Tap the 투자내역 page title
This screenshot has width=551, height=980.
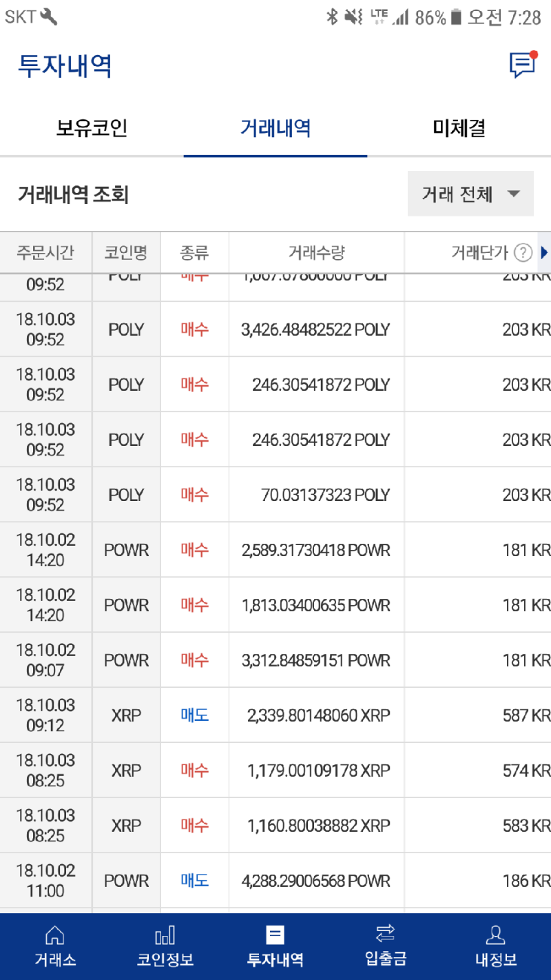pyautogui.click(x=63, y=67)
